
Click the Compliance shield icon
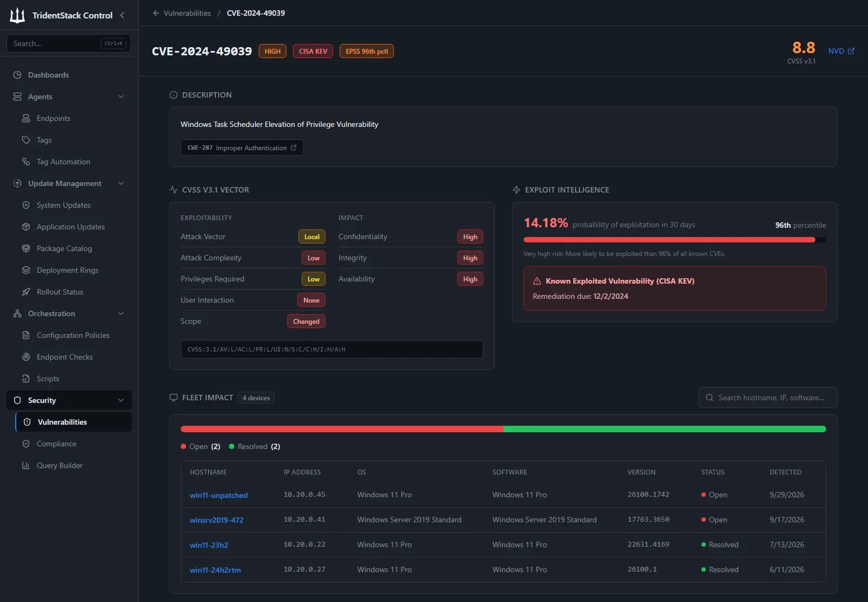(x=26, y=444)
